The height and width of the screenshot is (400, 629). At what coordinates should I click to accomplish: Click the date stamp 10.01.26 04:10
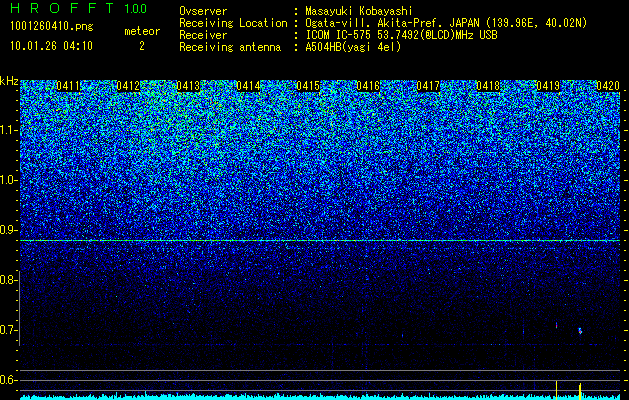51,46
